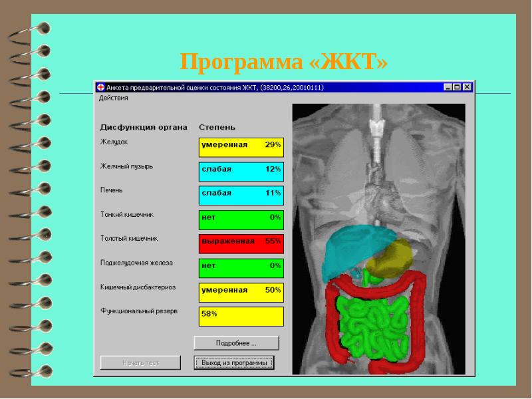The height and width of the screenshot is (399, 532).
Task: Minimize the Анкета window
Action: point(448,87)
